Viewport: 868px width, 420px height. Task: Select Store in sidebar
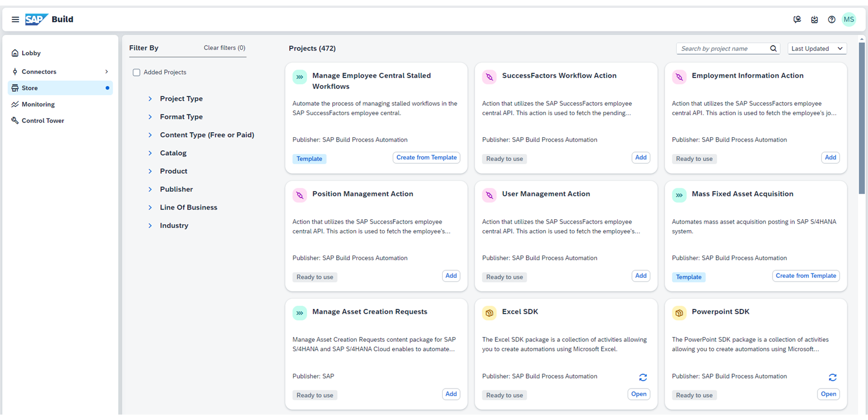[x=60, y=88]
